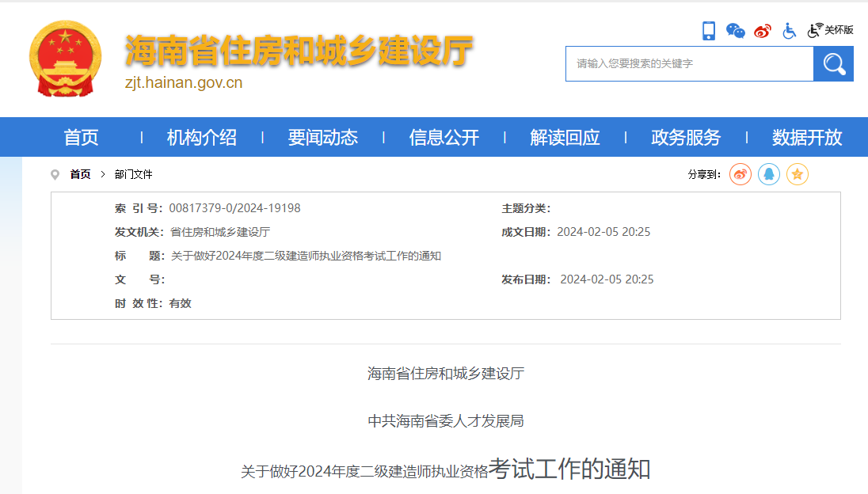This screenshot has width=868, height=494.
Task: Click the 首页 breadcrumb link
Action: [x=80, y=174]
